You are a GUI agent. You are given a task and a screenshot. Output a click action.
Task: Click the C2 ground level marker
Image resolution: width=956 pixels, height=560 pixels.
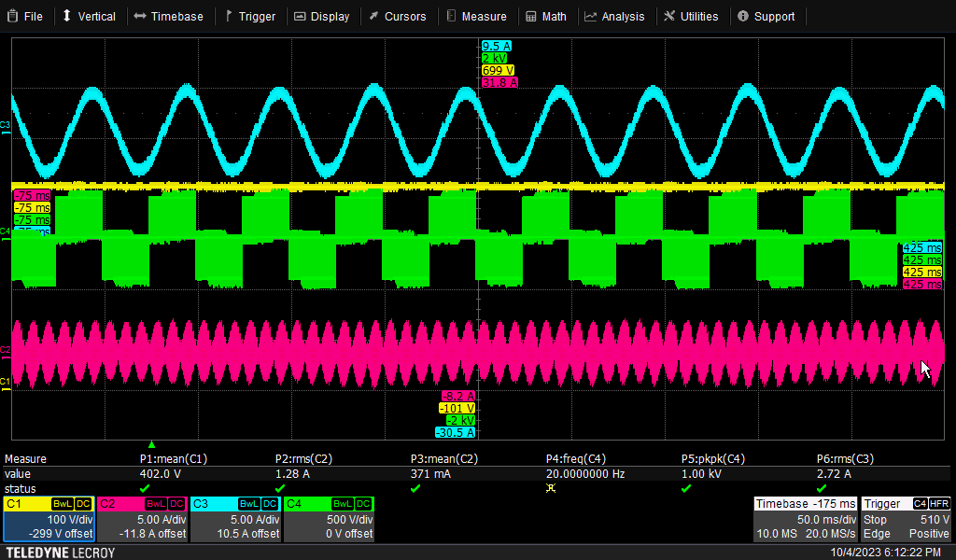5,352
